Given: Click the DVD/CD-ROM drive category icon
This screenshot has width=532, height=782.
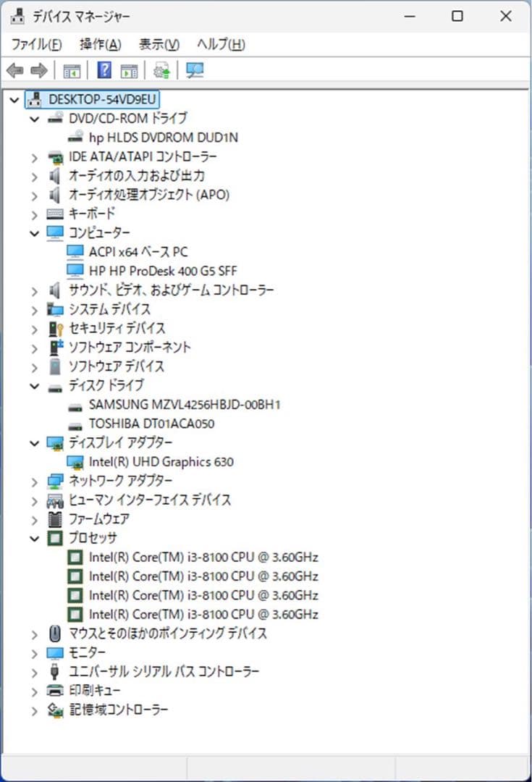Looking at the screenshot, I should point(55,118).
